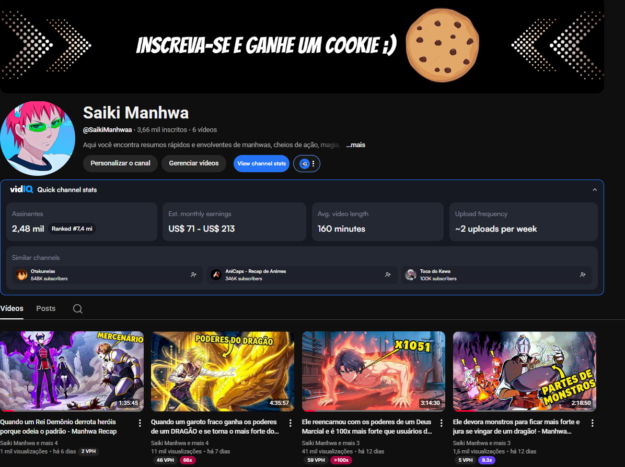625x467 pixels.
Task: Open AniCaps channel avatar icon
Action: [x=216, y=275]
